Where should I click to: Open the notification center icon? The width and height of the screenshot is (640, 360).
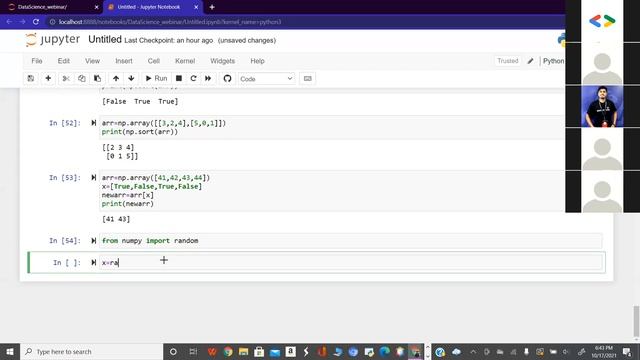[627, 351]
